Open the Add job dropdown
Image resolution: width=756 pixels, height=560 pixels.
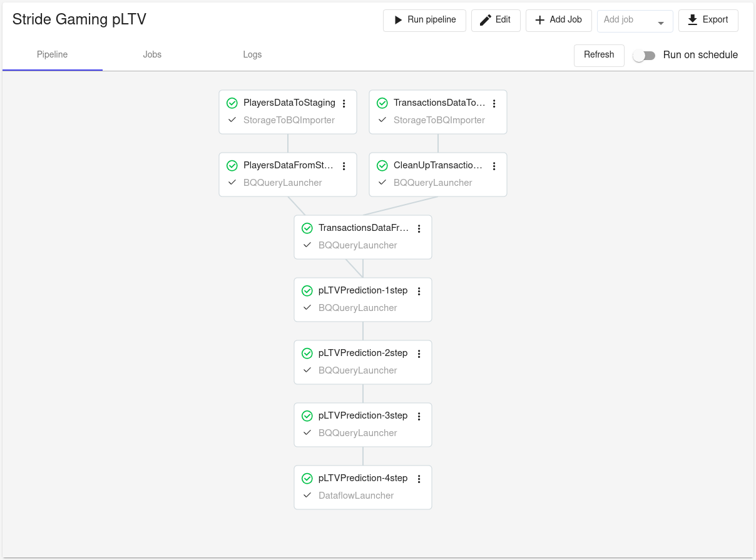click(x=635, y=21)
